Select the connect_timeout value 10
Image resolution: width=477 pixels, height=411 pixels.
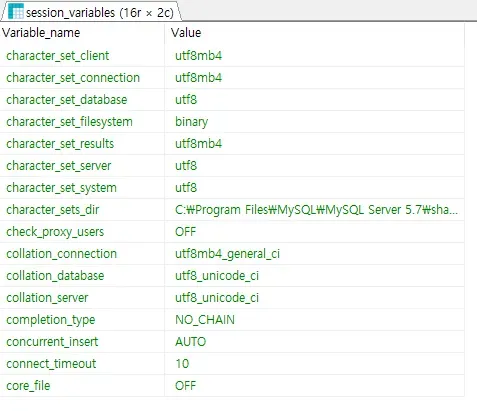click(182, 364)
